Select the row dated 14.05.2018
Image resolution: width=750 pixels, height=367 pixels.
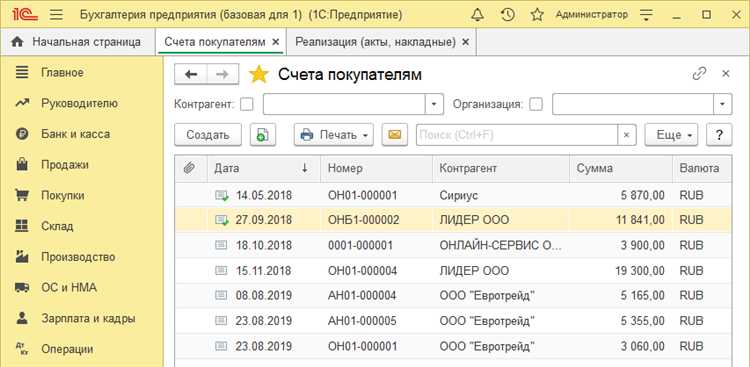[x=453, y=195]
